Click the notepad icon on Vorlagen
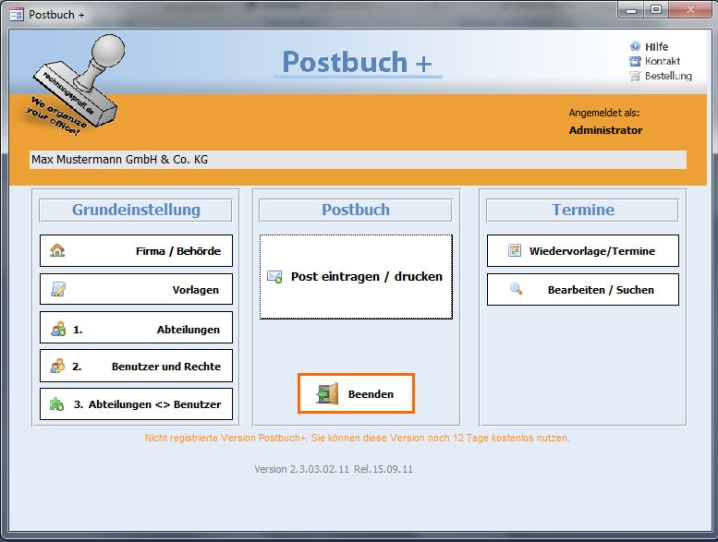This screenshot has height=542, width=718. (58, 290)
